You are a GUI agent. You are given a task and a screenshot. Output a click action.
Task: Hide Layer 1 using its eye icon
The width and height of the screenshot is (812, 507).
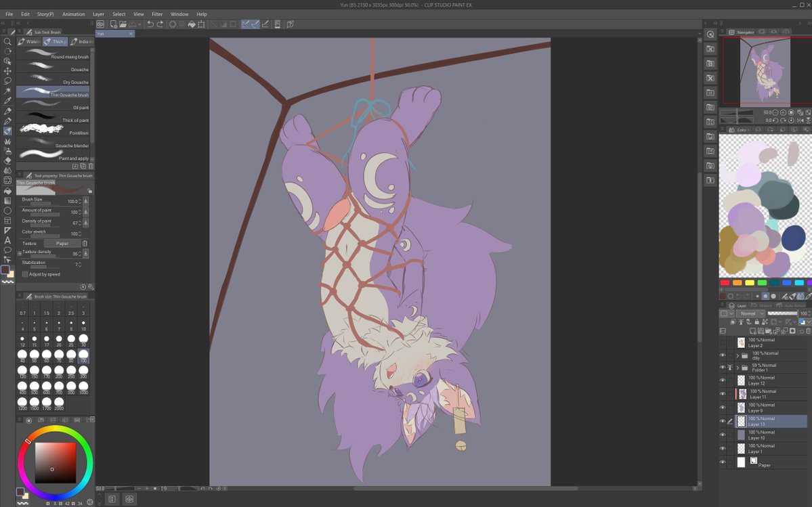click(723, 448)
